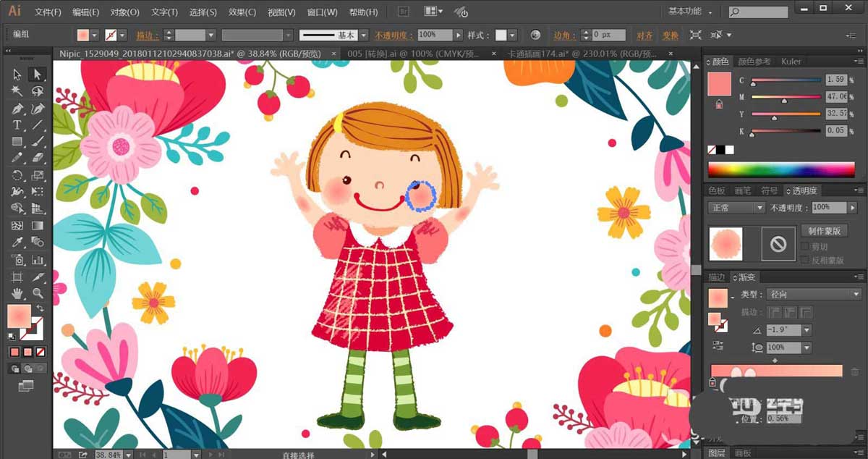Click the 制作蒙版 make mask button

coord(824,231)
